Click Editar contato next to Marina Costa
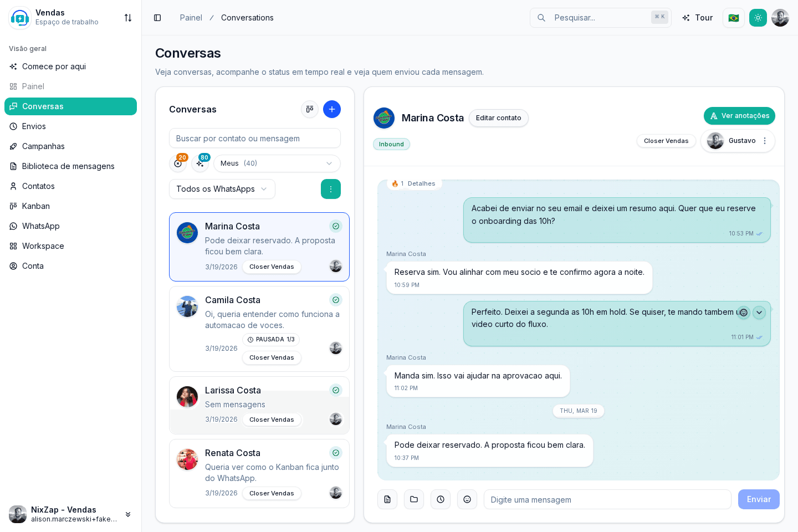Image resolution: width=798 pixels, height=532 pixels. (x=498, y=118)
